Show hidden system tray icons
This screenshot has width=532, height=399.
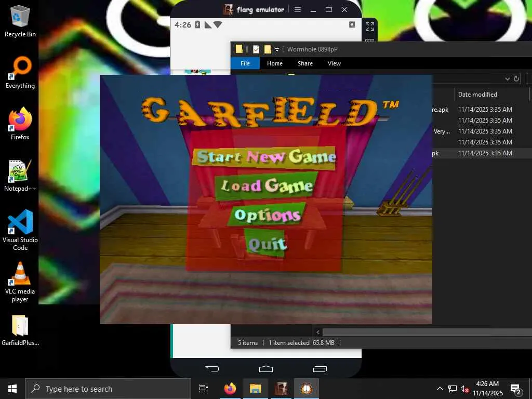[x=440, y=389]
